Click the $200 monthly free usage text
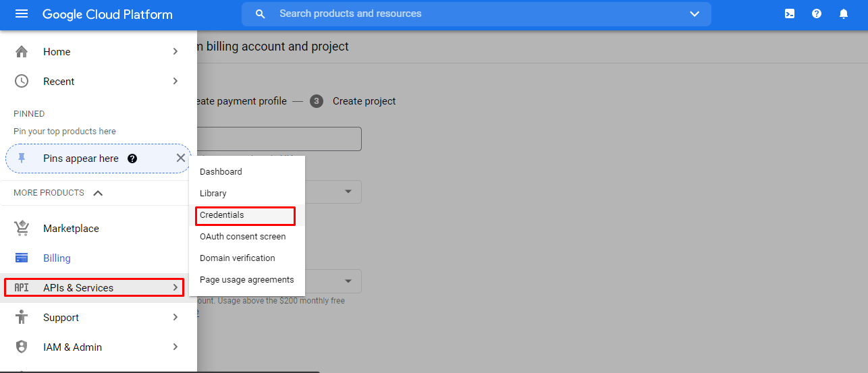This screenshot has width=868, height=373. click(x=271, y=301)
